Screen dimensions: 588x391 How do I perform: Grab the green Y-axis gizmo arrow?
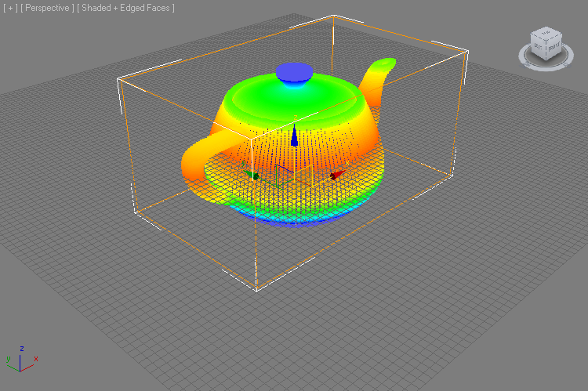click(x=251, y=175)
